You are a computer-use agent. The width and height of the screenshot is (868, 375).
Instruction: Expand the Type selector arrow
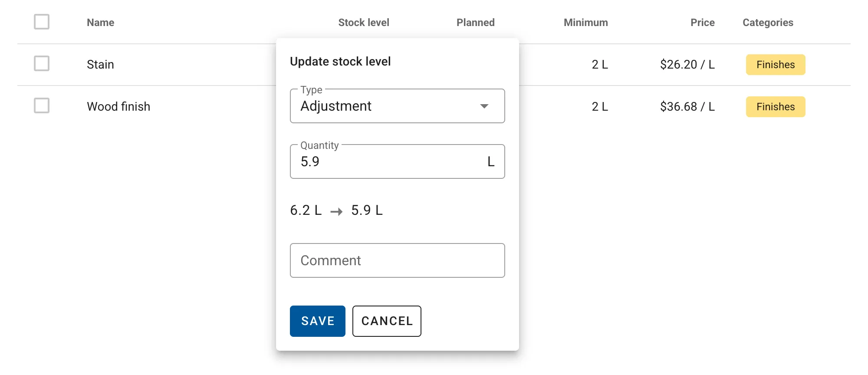click(x=485, y=106)
